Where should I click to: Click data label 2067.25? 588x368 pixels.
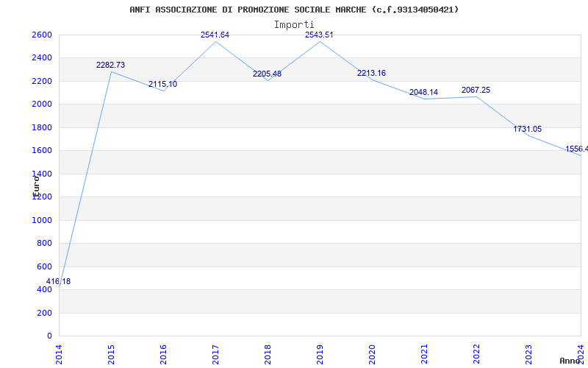pyautogui.click(x=476, y=90)
